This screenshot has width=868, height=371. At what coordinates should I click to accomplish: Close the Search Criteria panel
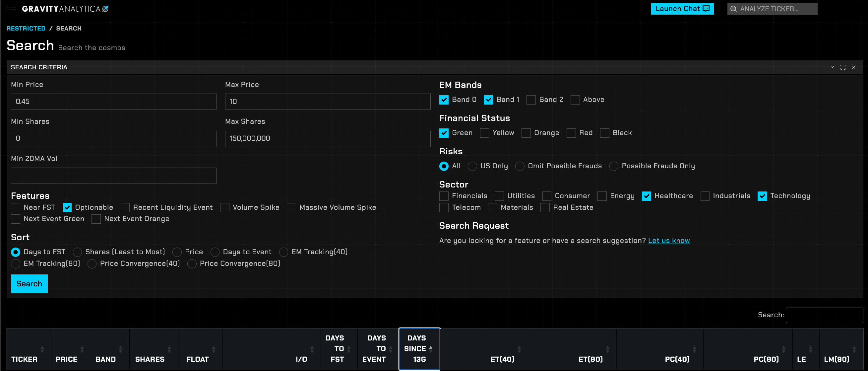pos(853,67)
